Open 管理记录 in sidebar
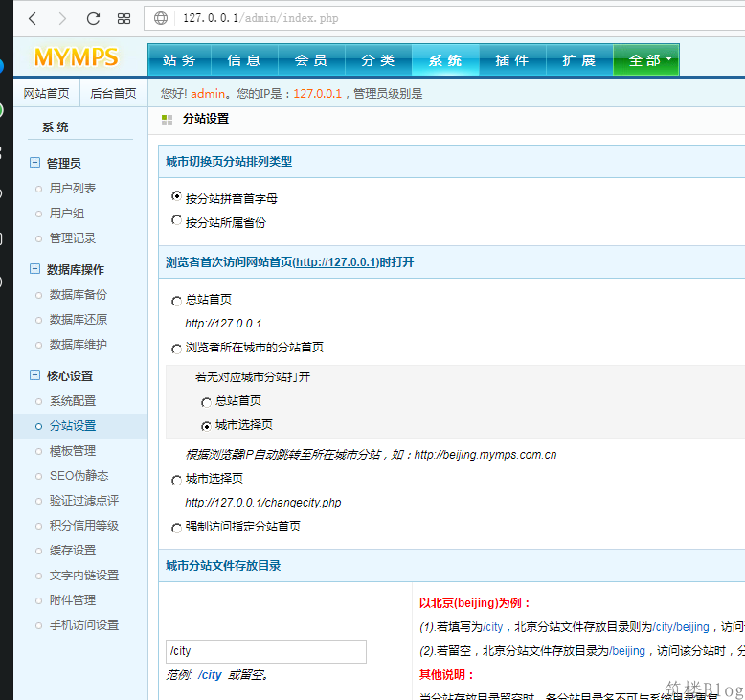Screen dimensions: 745x700 73,238
